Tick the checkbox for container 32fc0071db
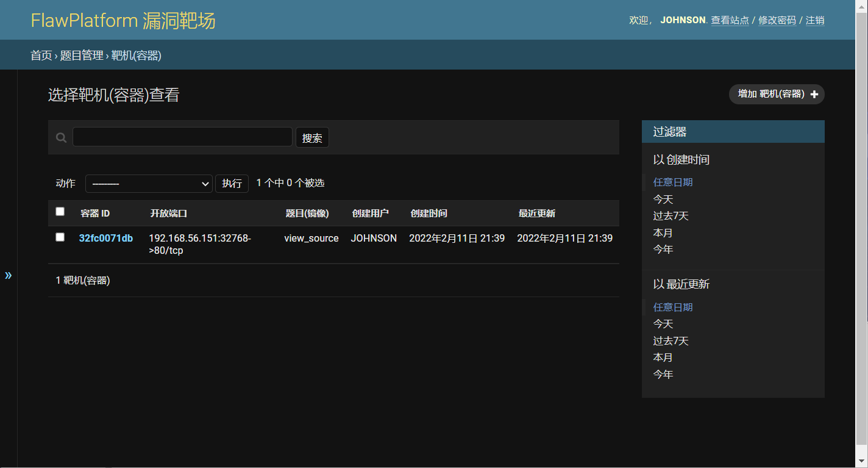The image size is (868, 468). pos(60,237)
